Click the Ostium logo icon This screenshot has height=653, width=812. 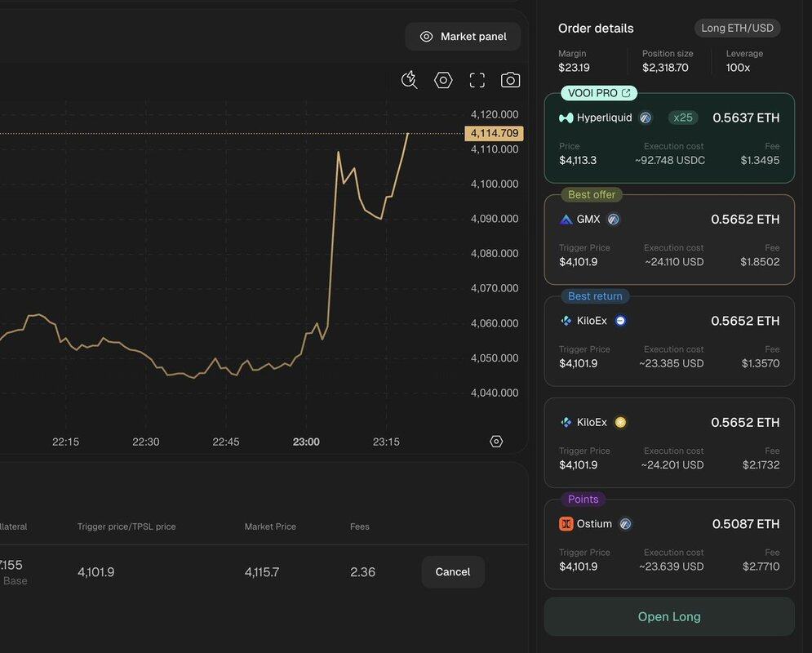pyautogui.click(x=566, y=524)
